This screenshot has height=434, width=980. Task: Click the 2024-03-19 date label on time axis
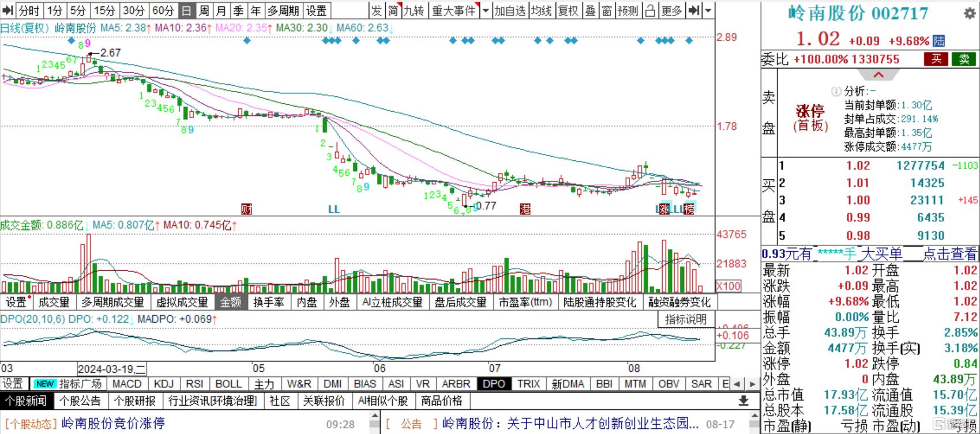(112, 369)
